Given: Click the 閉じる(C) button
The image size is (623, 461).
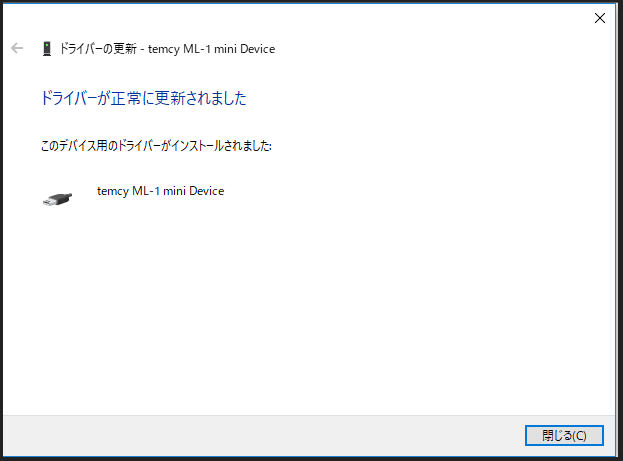Looking at the screenshot, I should 564,435.
